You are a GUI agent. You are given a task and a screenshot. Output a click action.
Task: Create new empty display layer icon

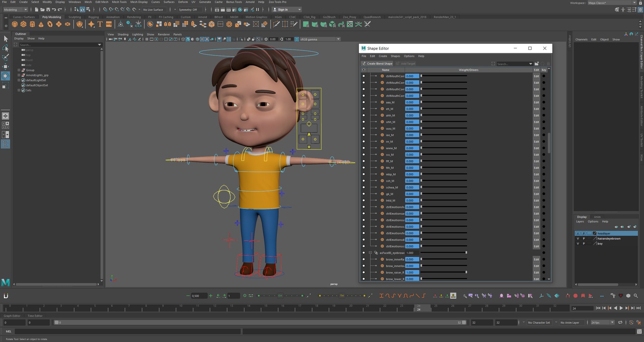tap(629, 227)
